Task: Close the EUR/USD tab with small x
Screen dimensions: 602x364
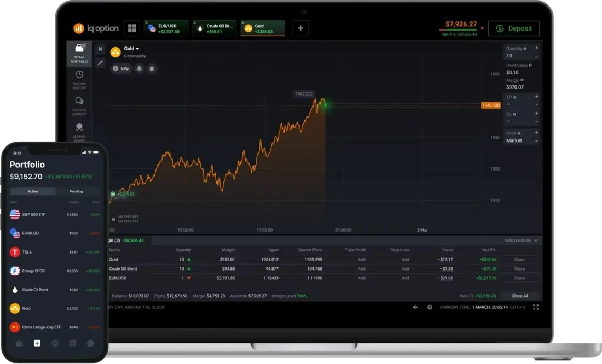Action: (146, 22)
